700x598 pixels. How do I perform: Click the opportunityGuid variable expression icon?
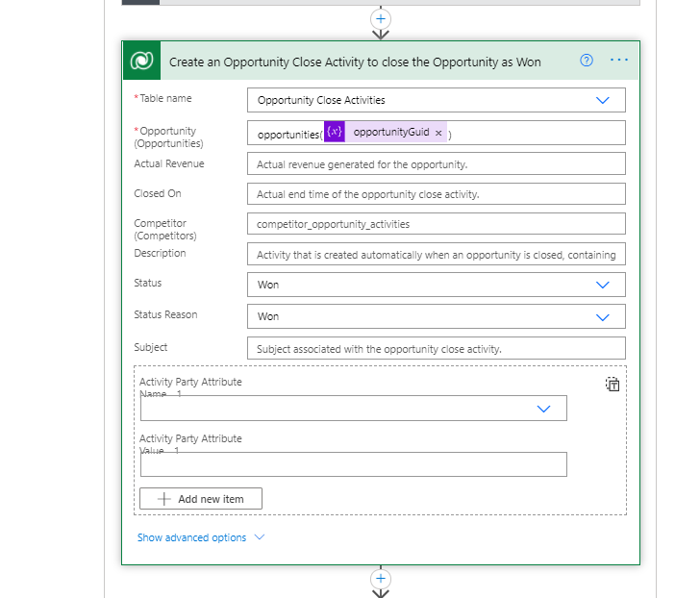[x=335, y=132]
